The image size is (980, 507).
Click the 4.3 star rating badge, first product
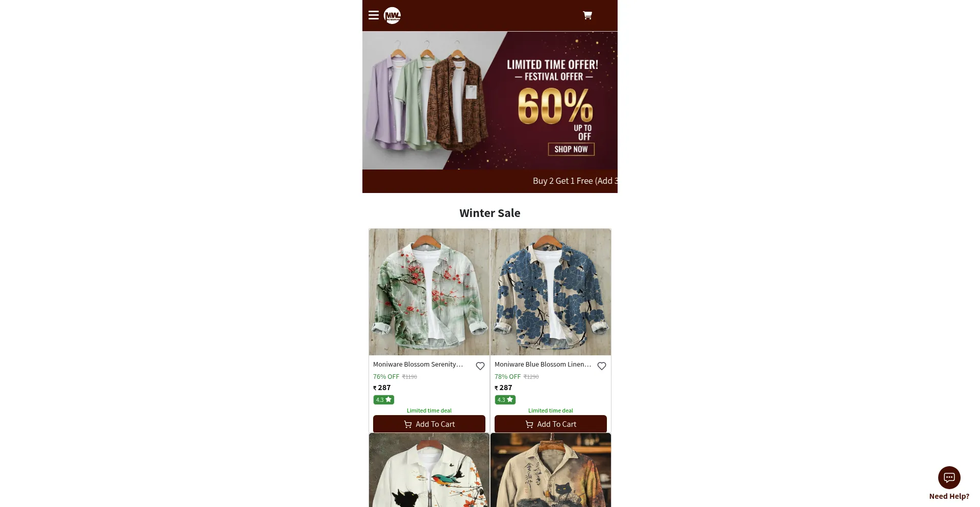pyautogui.click(x=383, y=400)
